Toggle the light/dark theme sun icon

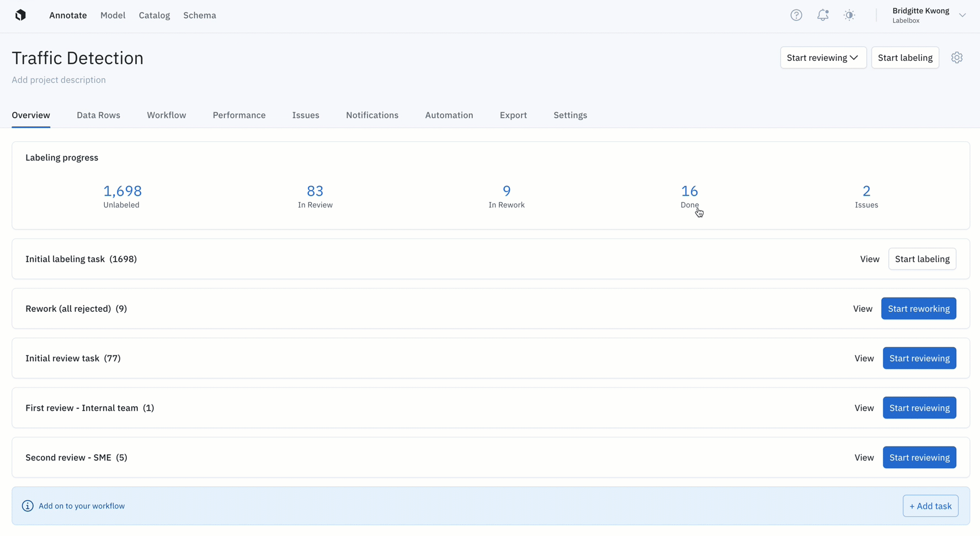[x=849, y=15]
